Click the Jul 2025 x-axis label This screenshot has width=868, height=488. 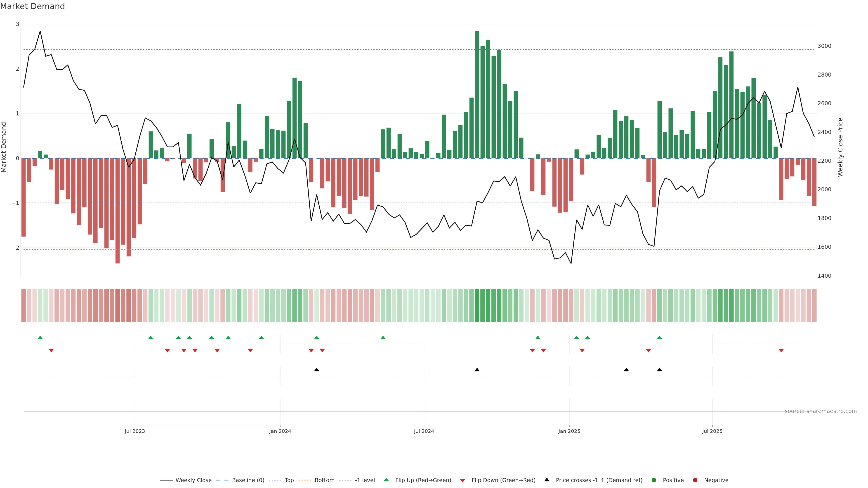pos(712,431)
